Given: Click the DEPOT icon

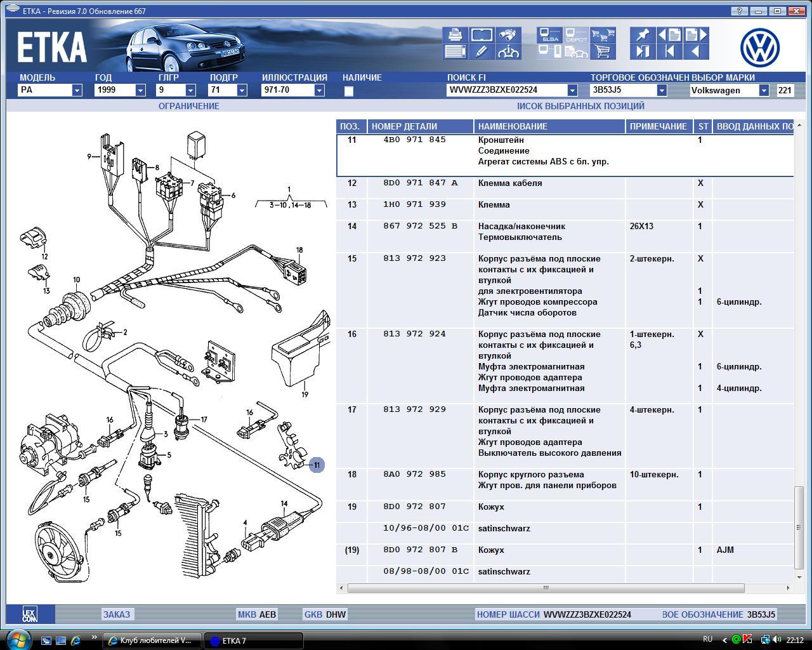Looking at the screenshot, I should click(576, 35).
